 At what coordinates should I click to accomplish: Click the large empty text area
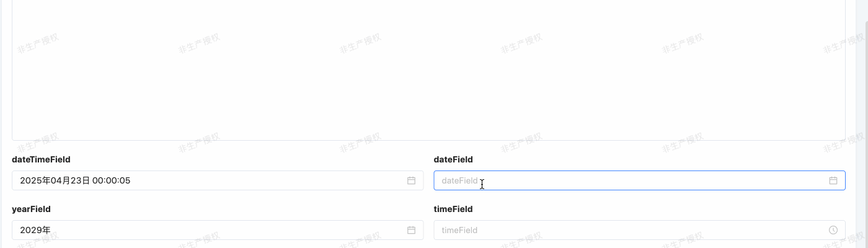coord(428,68)
